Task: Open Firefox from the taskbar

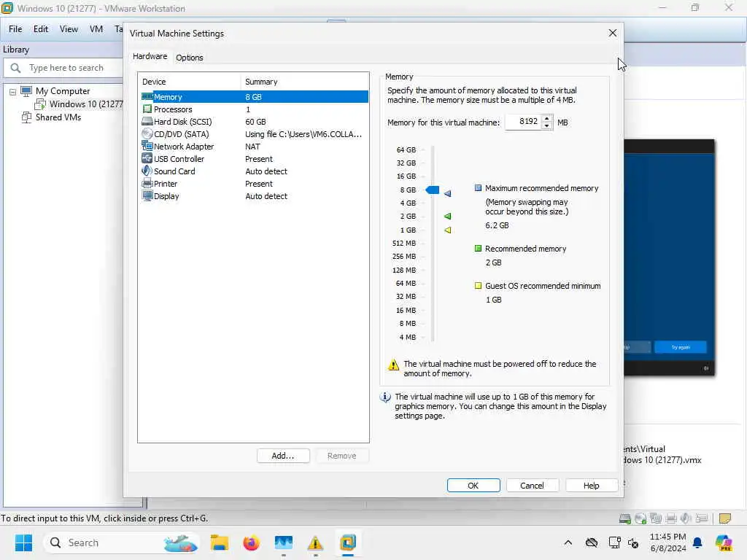Action: click(251, 542)
